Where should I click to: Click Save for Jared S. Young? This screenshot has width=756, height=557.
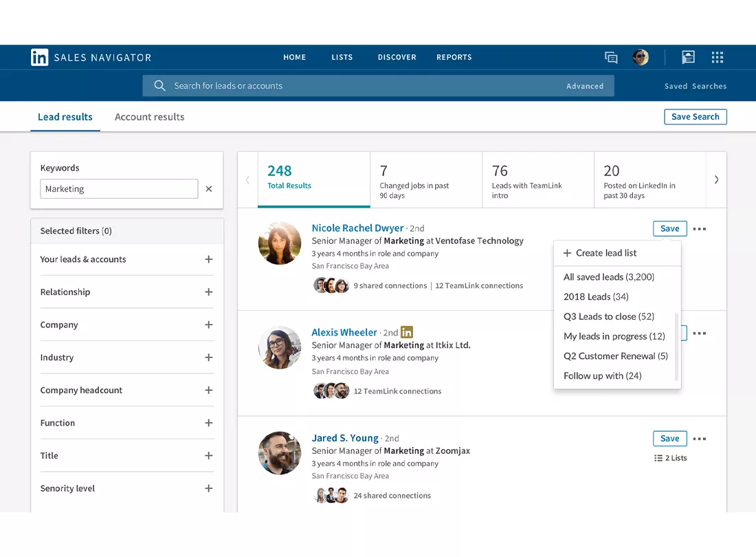669,438
